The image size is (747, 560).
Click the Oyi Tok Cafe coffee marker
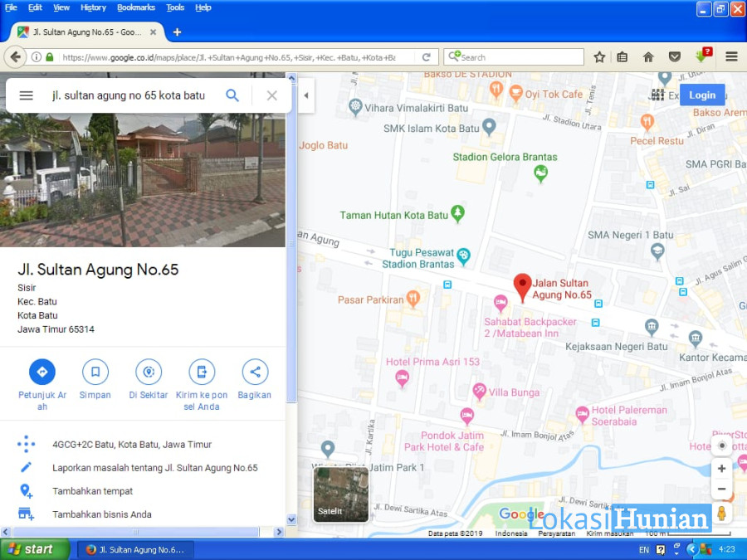point(515,92)
